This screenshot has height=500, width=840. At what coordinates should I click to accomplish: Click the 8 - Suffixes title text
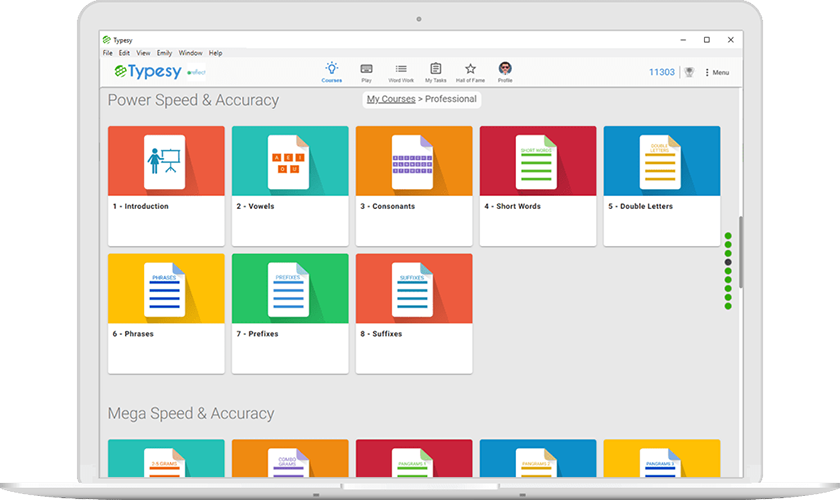[x=381, y=333]
